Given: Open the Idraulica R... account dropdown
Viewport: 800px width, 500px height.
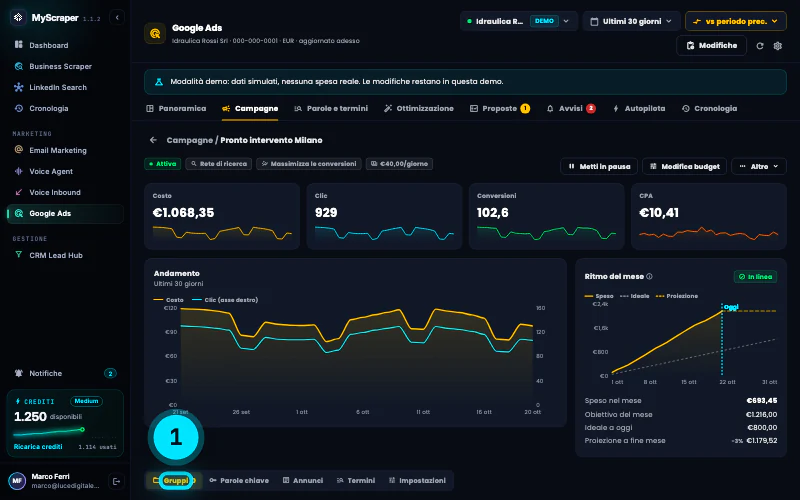Looking at the screenshot, I should coord(518,21).
